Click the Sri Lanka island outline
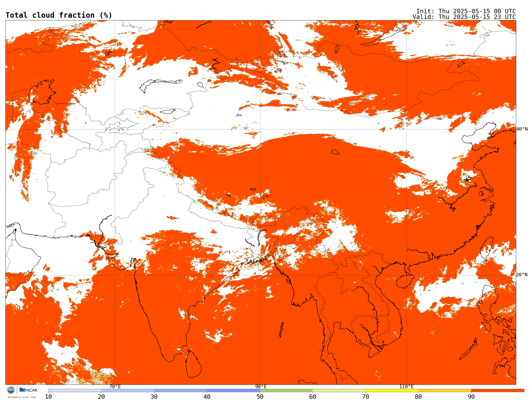The image size is (532, 400). click(193, 364)
